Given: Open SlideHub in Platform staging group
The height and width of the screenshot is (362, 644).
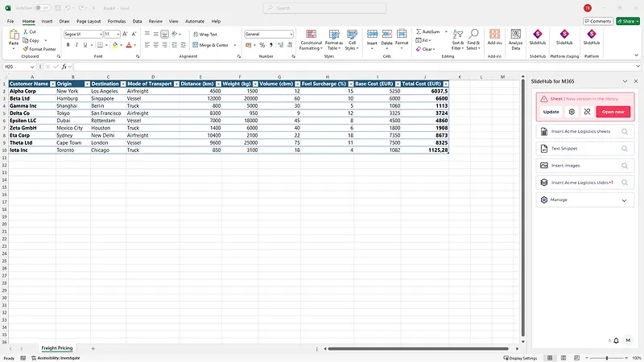Looking at the screenshot, I should [x=564, y=37].
